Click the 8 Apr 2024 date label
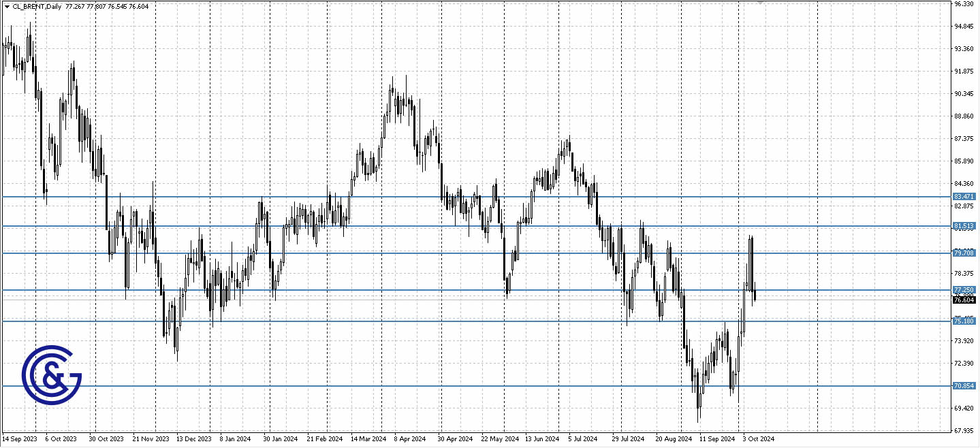Viewport: 980px width, 448px height. [409, 439]
